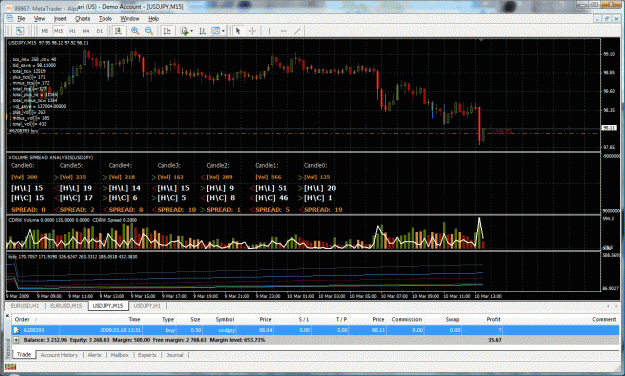The image size is (625, 376).
Task: Select the trendline drawing tool
Action: 297,31
